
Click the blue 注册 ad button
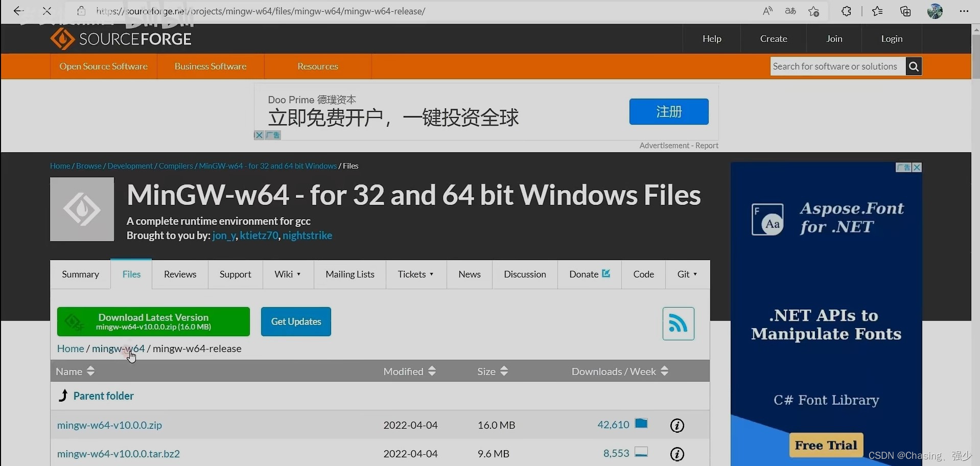669,111
